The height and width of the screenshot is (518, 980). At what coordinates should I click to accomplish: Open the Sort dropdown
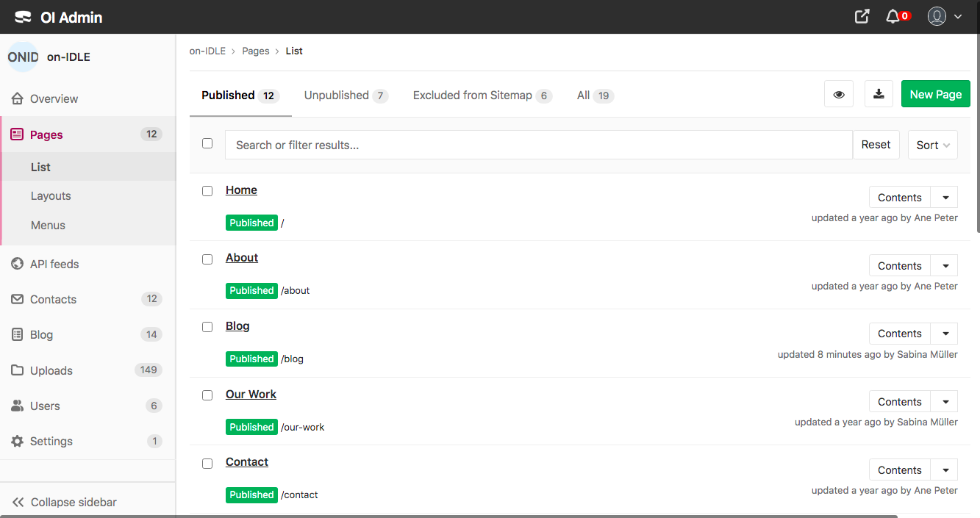pos(932,145)
